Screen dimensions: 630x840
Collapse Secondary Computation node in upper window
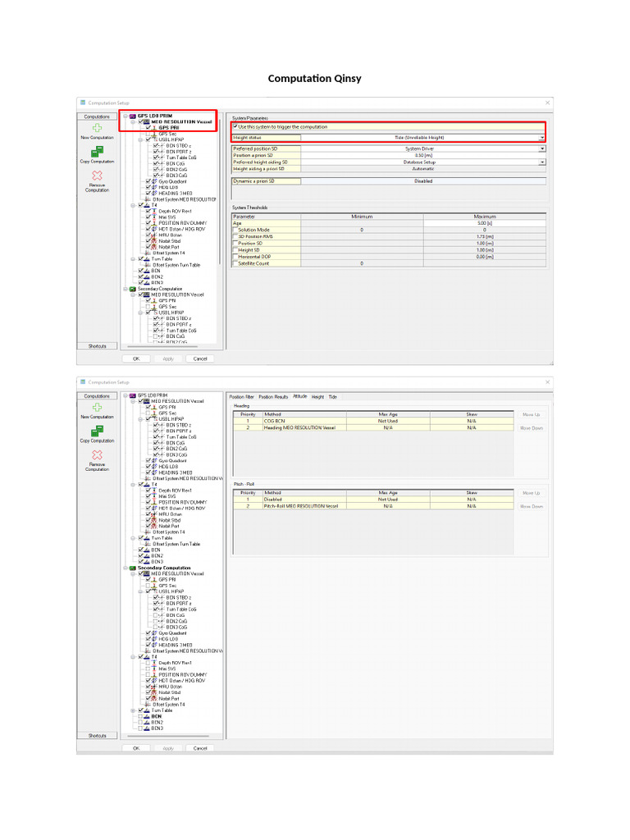pyautogui.click(x=126, y=289)
